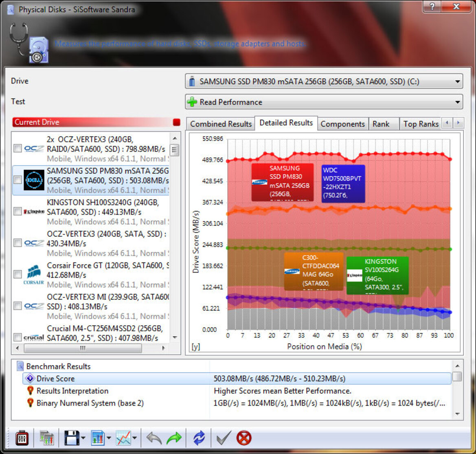Click the Dell logo of Samsung PM830 entry

click(34, 180)
